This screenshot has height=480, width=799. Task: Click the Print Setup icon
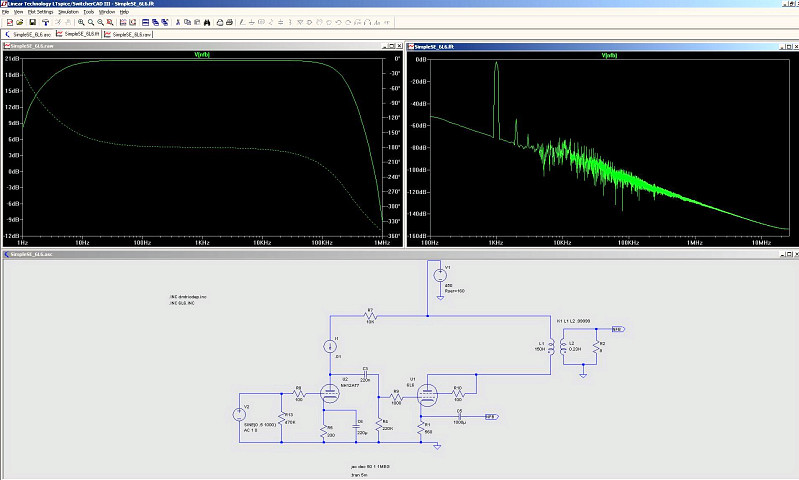coord(220,22)
